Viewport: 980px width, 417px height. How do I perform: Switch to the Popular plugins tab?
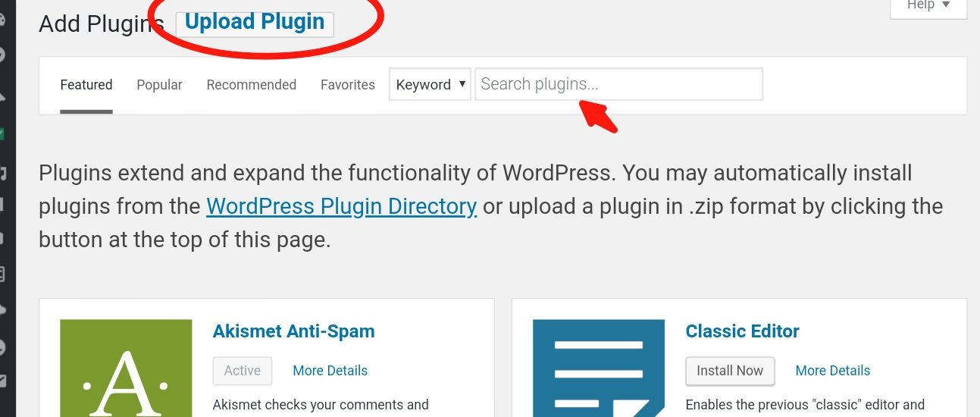coord(159,85)
